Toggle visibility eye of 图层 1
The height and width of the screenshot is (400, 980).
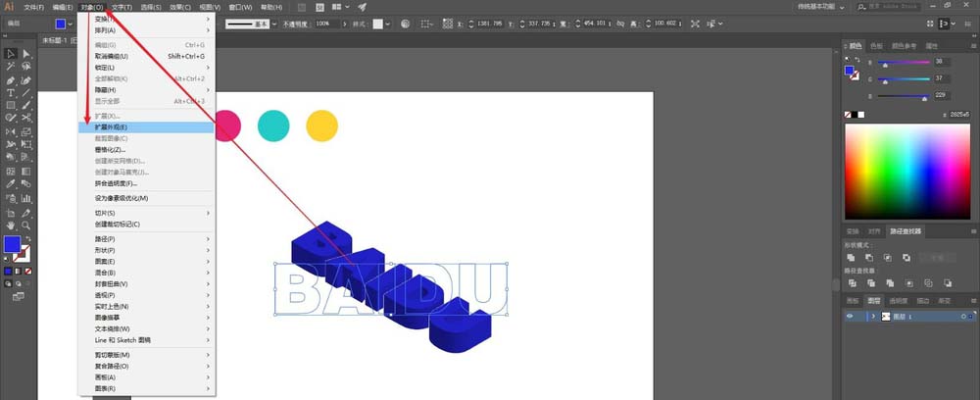click(x=850, y=317)
